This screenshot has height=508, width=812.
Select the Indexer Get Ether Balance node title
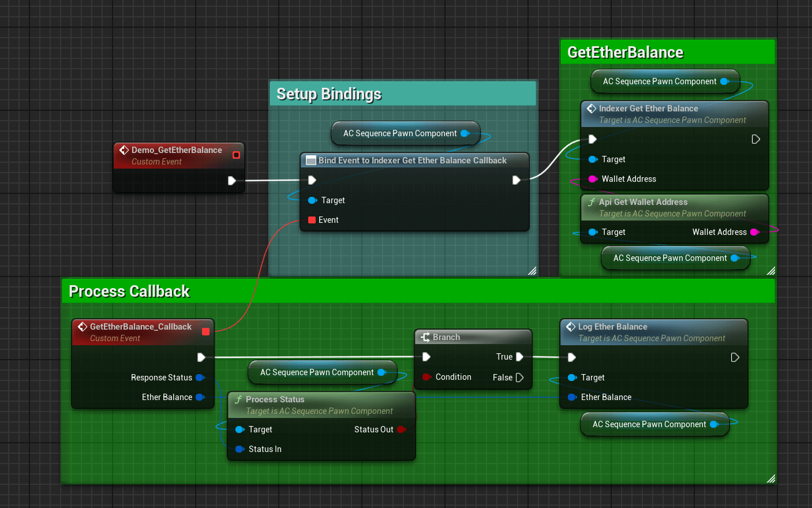[649, 109]
